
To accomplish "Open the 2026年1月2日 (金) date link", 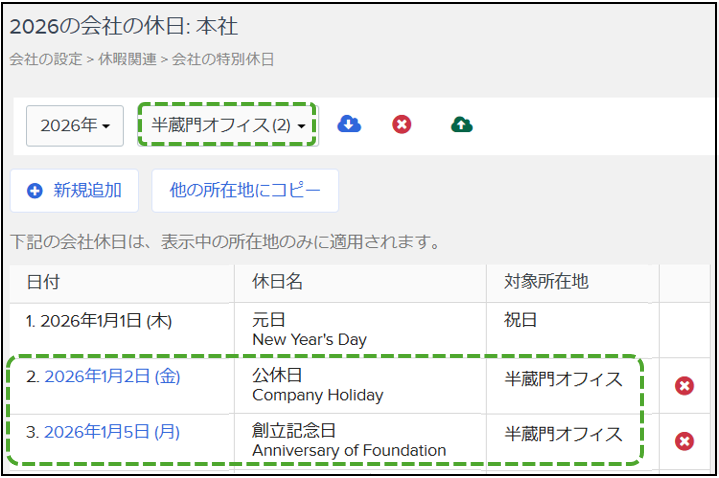I will tap(112, 377).
